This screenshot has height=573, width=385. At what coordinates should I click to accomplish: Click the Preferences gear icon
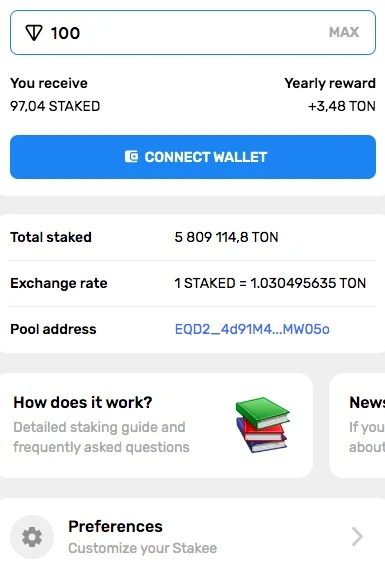click(32, 537)
